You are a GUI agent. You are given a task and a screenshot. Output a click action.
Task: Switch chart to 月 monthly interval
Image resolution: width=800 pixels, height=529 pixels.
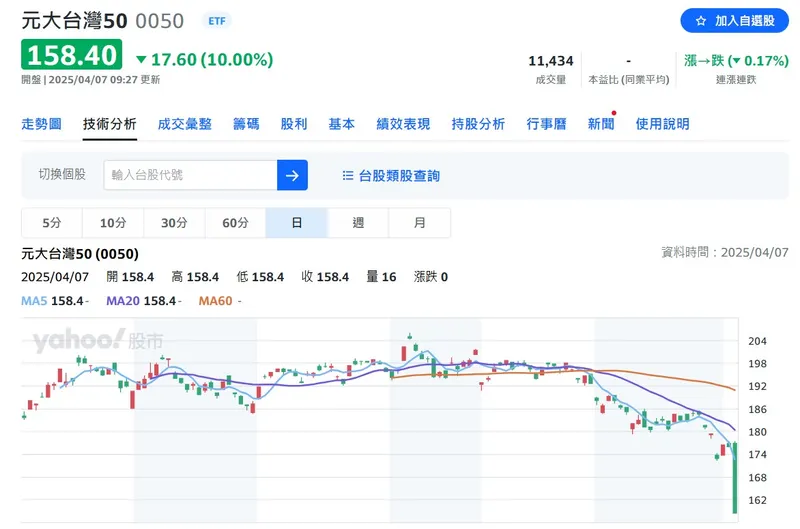419,223
